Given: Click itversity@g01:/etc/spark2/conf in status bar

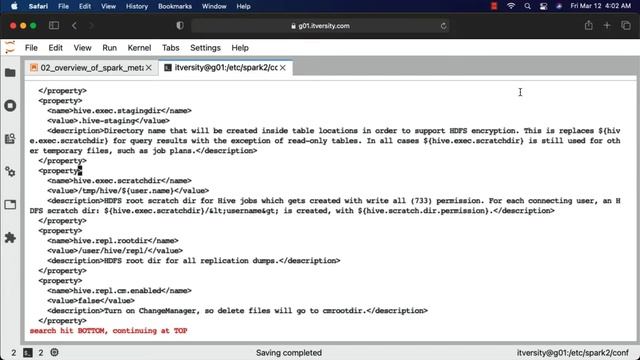Looking at the screenshot, I should (x=573, y=353).
